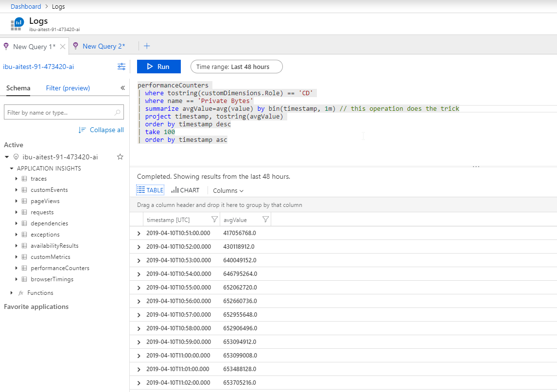Expand the exceptions table node

(x=17, y=234)
